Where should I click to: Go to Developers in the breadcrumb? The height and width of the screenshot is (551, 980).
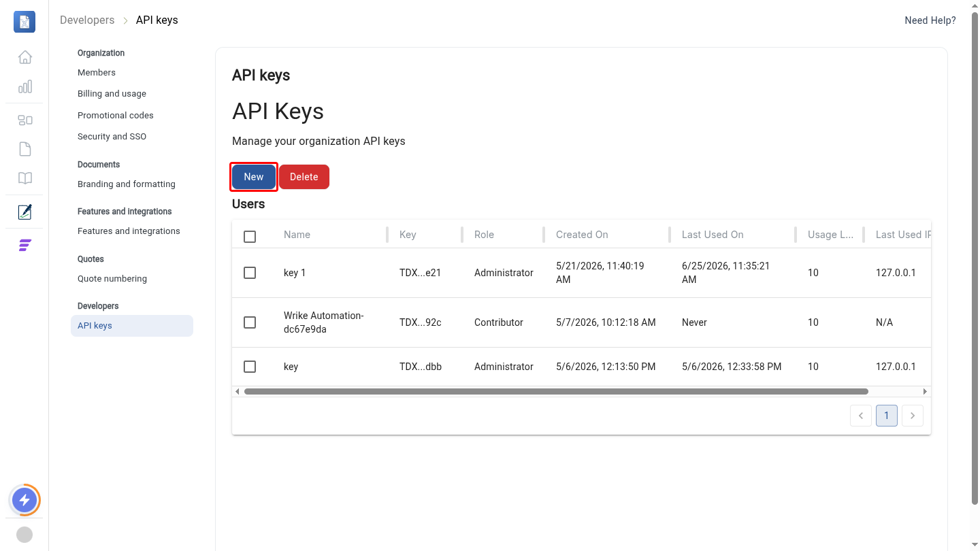click(x=87, y=20)
